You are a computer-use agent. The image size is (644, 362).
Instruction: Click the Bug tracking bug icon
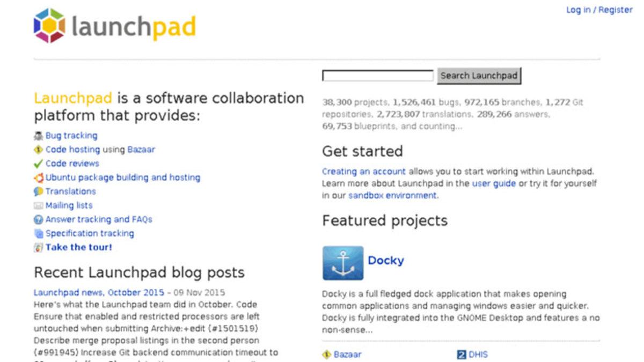pyautogui.click(x=38, y=135)
